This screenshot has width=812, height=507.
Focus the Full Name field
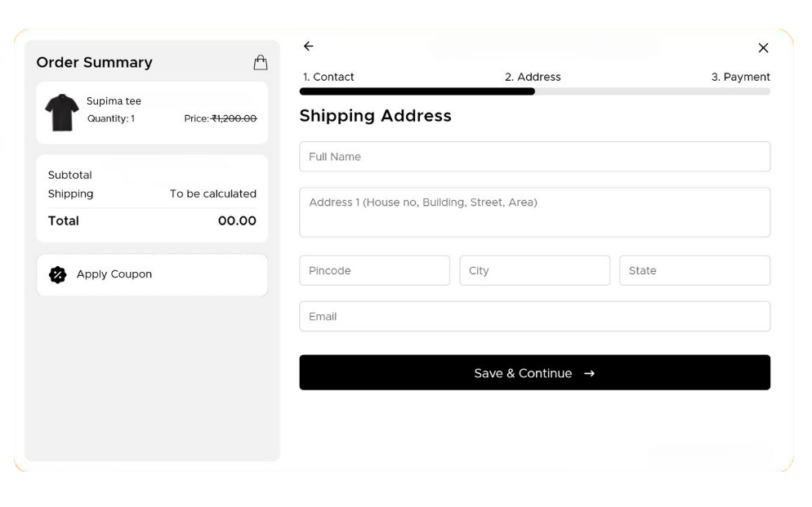pos(534,157)
